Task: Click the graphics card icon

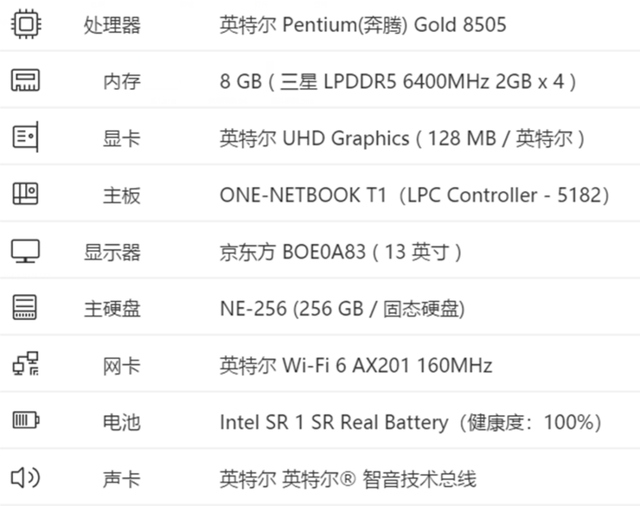Action: pos(25,137)
